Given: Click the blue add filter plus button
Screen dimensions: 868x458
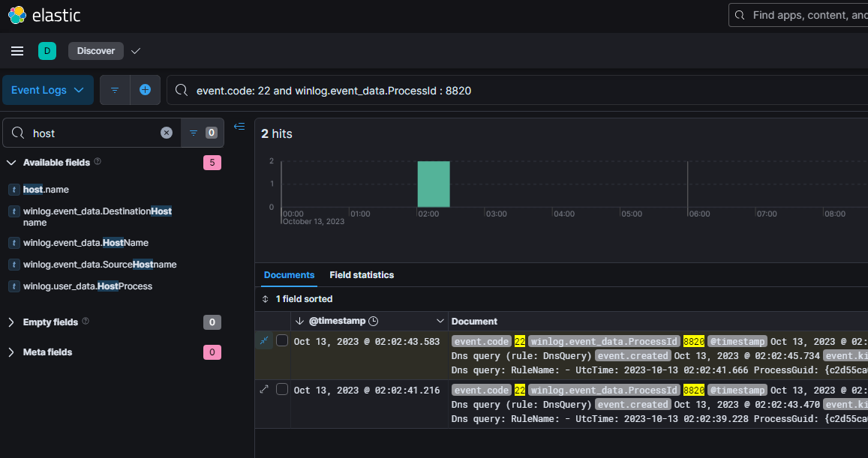Looking at the screenshot, I should [x=145, y=90].
